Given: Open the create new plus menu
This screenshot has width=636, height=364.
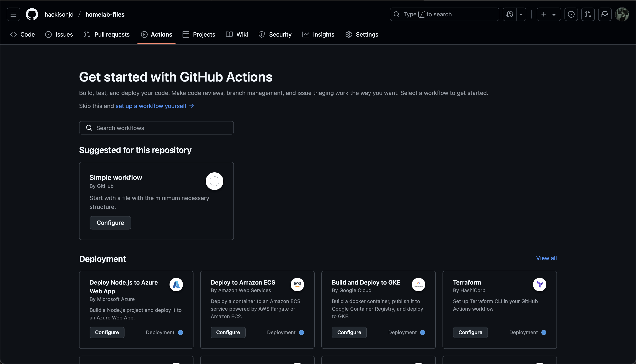Looking at the screenshot, I should coord(549,14).
